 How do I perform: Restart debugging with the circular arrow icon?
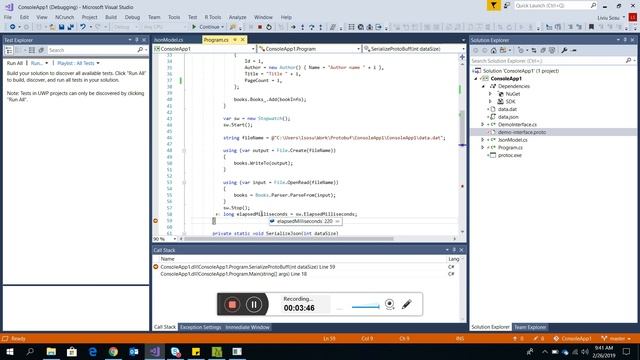point(269,27)
